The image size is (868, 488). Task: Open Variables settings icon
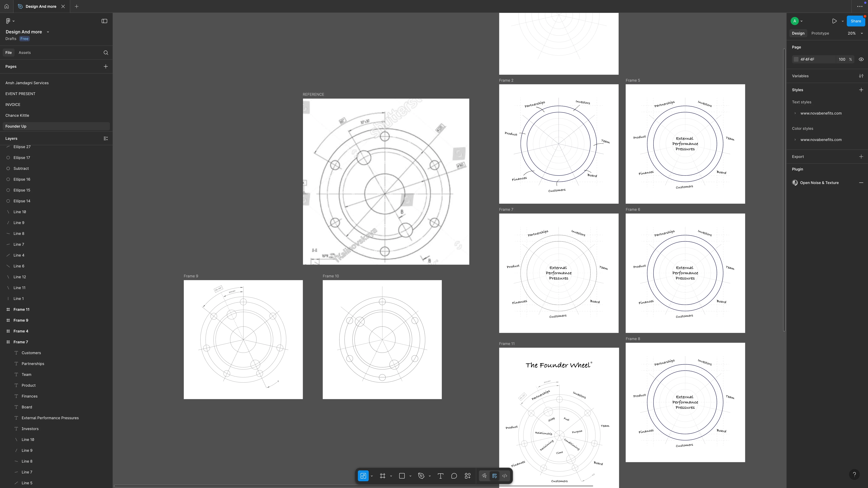[x=861, y=76]
